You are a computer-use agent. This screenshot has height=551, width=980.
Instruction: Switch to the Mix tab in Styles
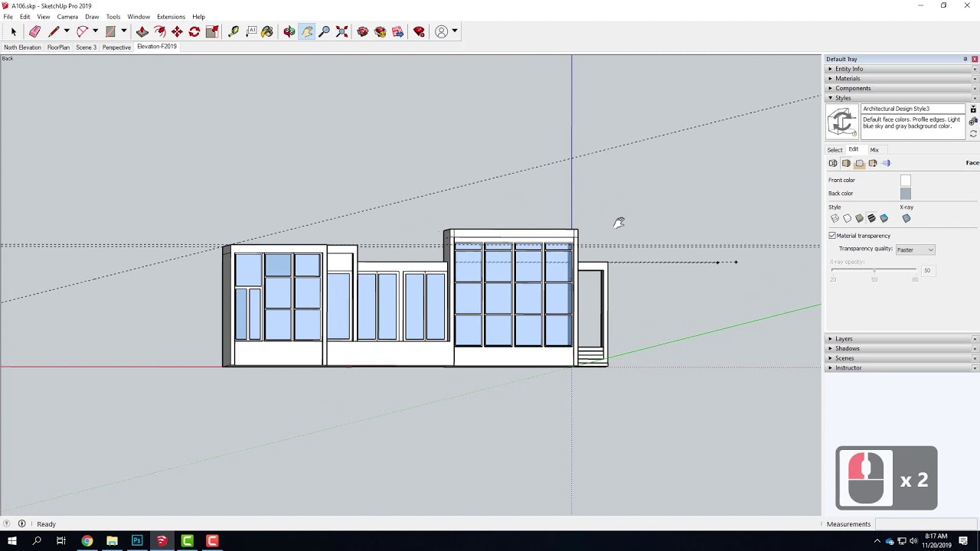click(874, 149)
